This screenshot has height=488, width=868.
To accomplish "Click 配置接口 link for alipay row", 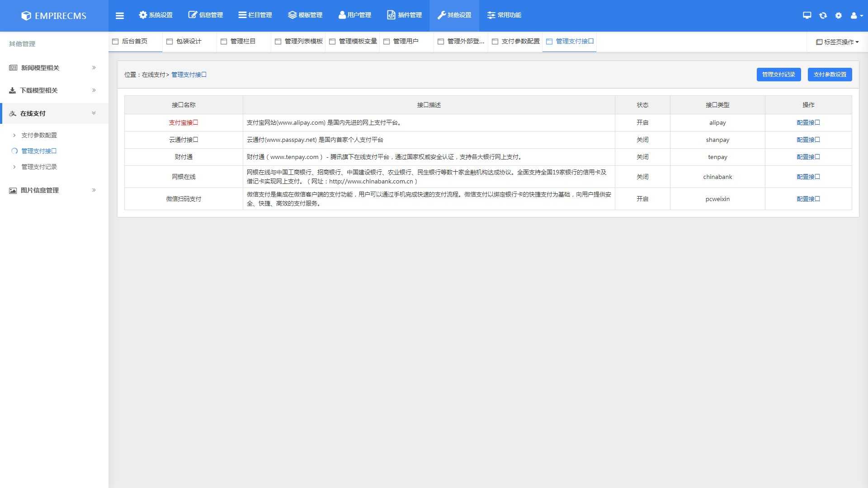I will click(808, 123).
